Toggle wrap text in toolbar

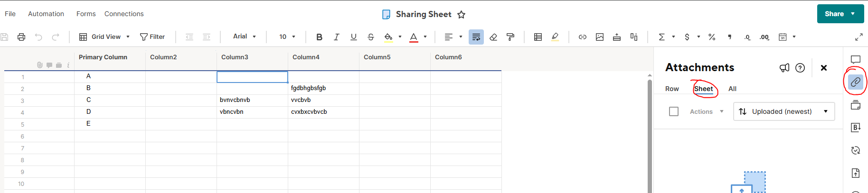[476, 37]
